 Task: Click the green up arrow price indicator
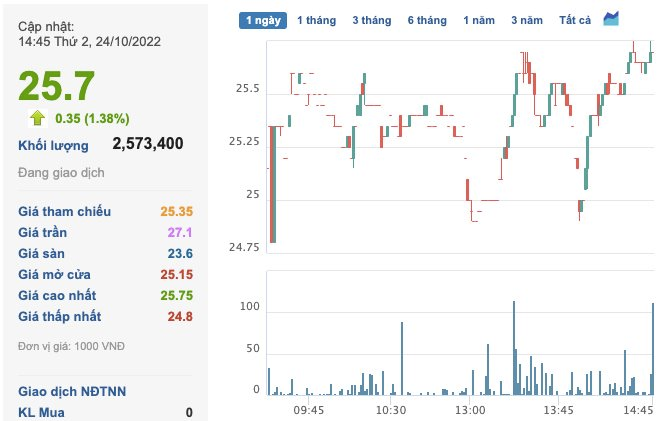[x=37, y=118]
